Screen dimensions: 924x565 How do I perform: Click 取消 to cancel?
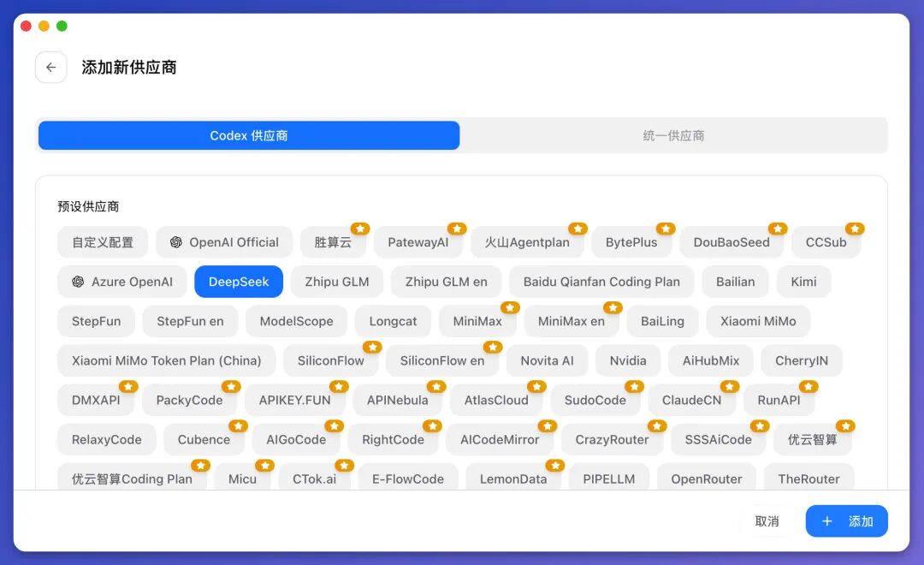(767, 521)
